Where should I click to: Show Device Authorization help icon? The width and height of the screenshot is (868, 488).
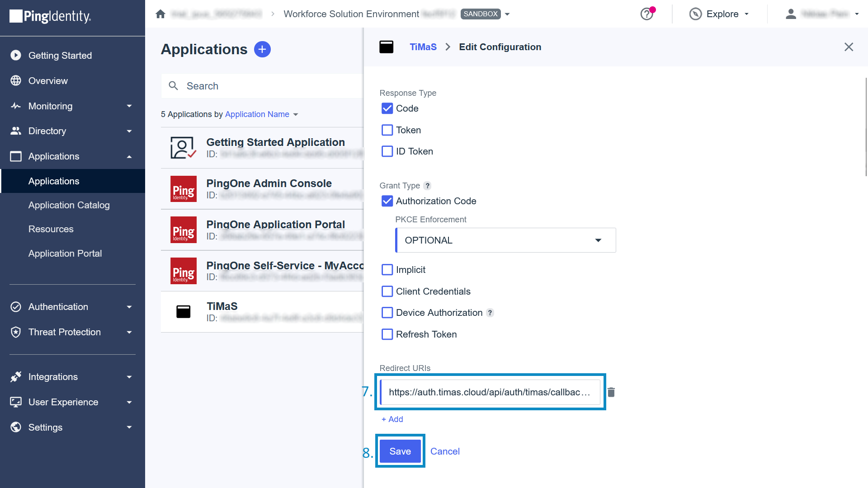[490, 313]
